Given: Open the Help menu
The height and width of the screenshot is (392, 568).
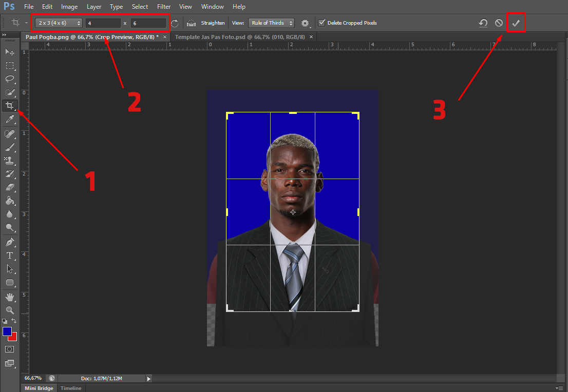Looking at the screenshot, I should click(x=239, y=7).
